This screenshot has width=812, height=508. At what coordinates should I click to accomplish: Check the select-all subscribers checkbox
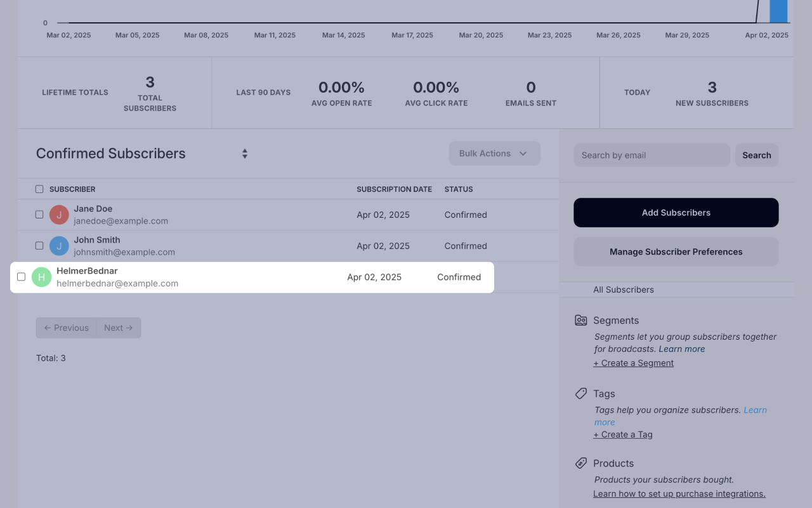coord(39,189)
